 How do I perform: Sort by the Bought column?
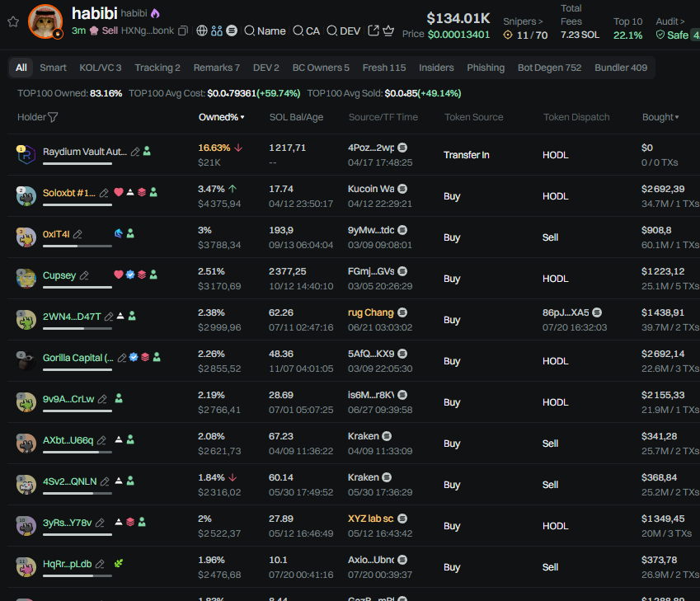click(x=660, y=117)
